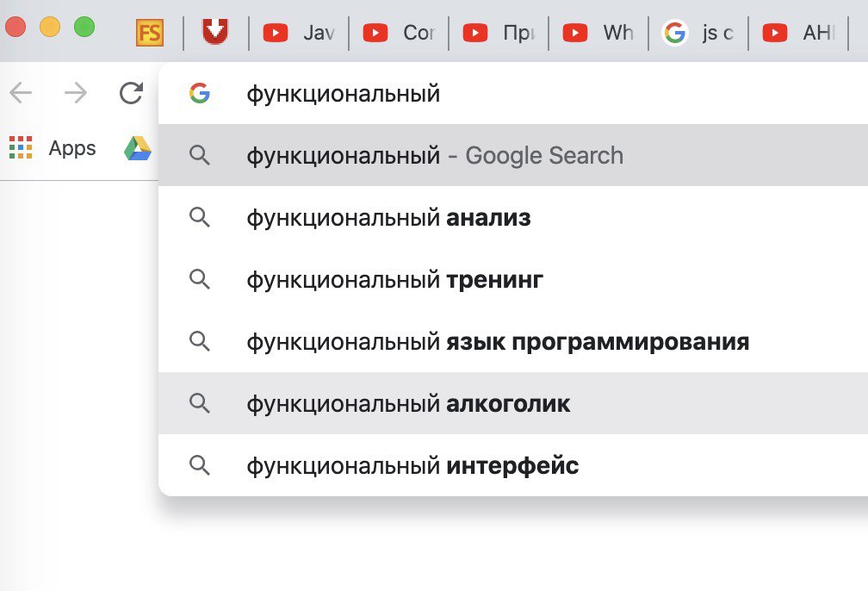Open the YouTube tab labeled АН
This screenshot has width=868, height=591.
click(x=798, y=33)
